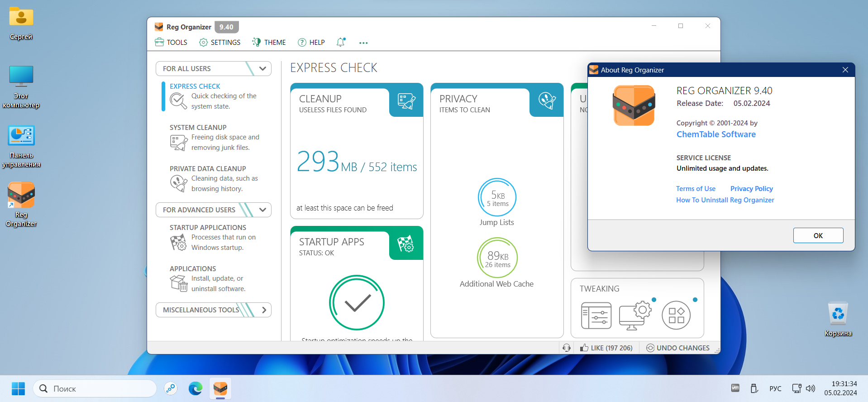
Task: Open the THEME menu
Action: (x=269, y=42)
